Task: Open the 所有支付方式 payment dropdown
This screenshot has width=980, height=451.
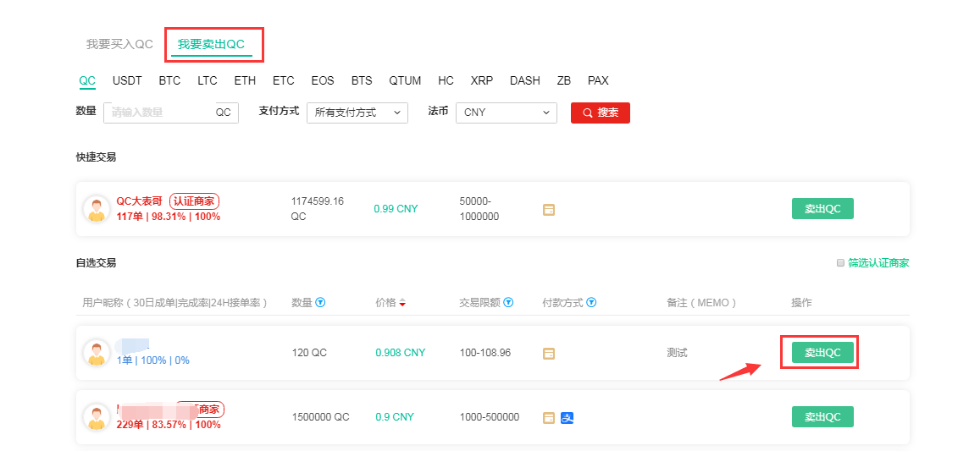Action: [357, 113]
